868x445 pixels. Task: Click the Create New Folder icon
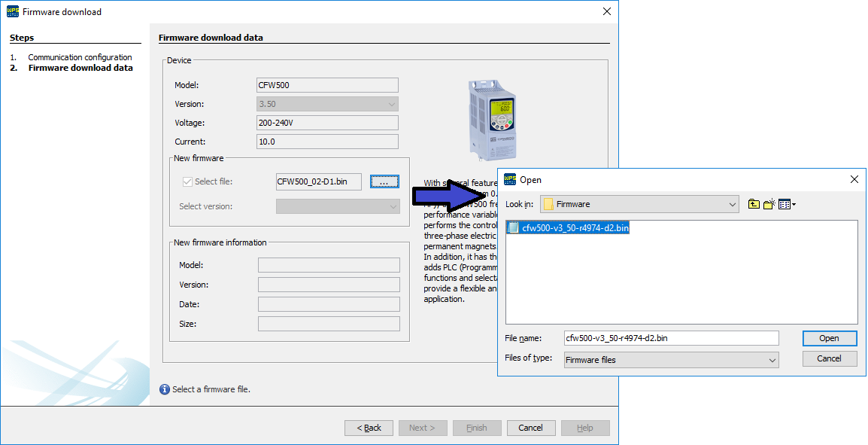point(768,203)
